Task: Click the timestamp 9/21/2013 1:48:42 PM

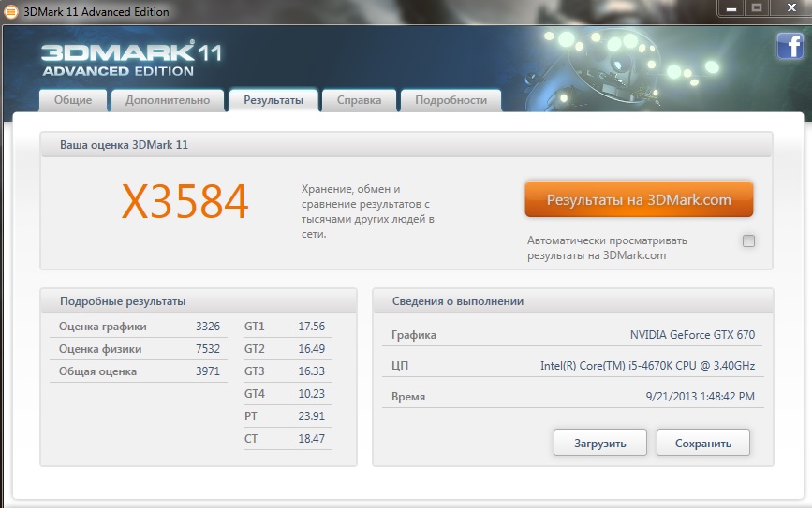Action: pos(701,396)
